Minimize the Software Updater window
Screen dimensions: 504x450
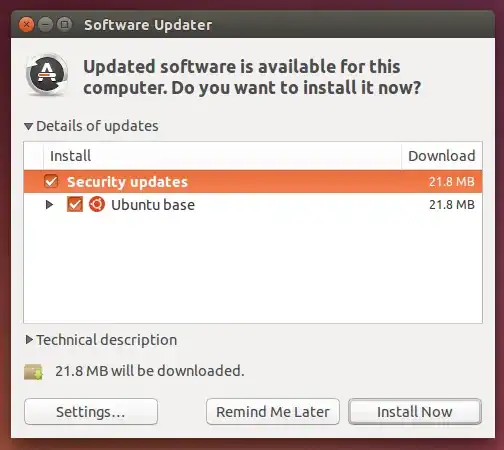point(45,25)
